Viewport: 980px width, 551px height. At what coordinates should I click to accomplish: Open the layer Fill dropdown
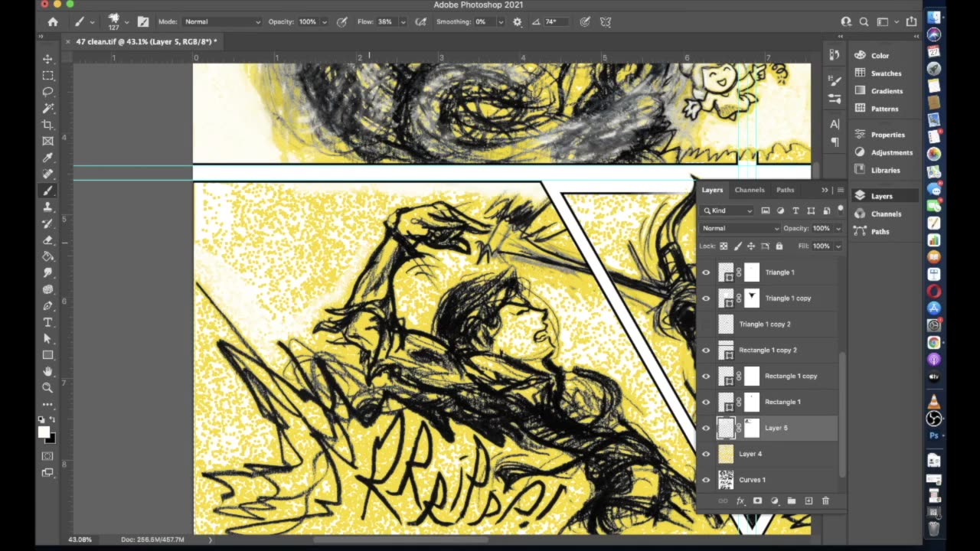838,246
